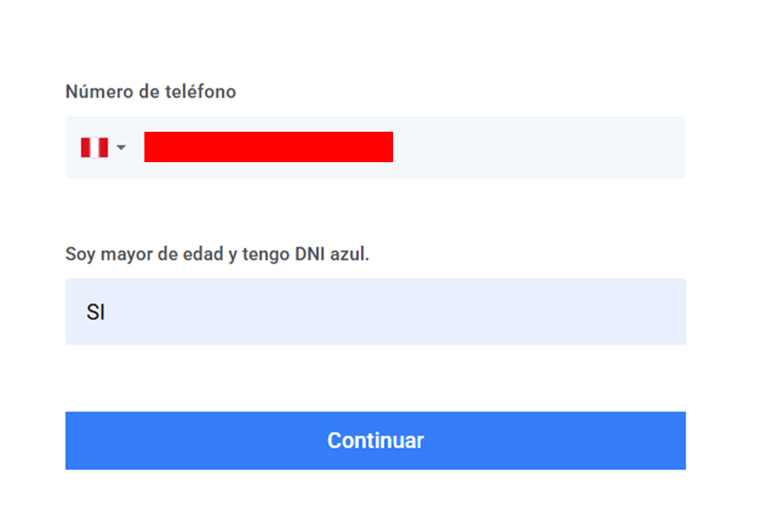Focus the phone number input field
The width and height of the screenshot is (768, 531).
coord(376,147)
